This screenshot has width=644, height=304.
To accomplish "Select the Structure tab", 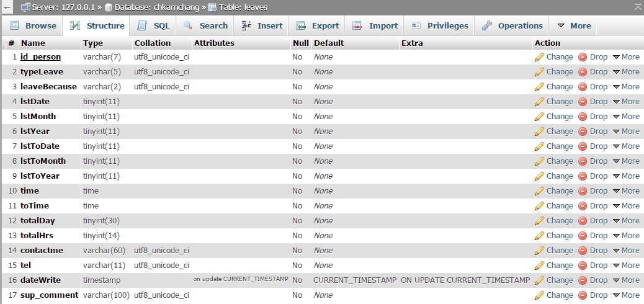I will pos(97,26).
